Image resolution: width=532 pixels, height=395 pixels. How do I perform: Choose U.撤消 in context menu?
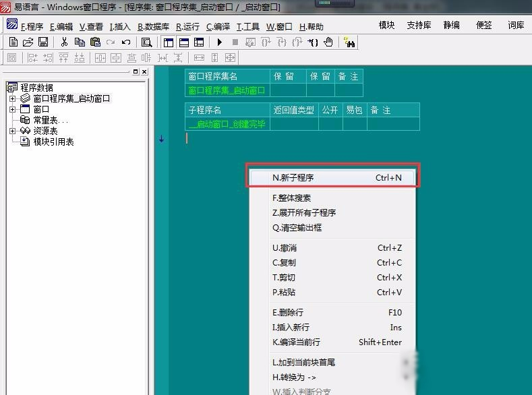[x=332, y=248]
